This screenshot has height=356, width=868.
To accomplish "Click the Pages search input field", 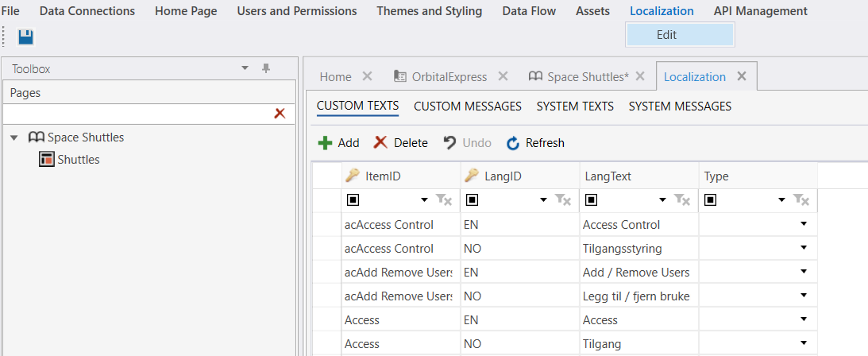I will tap(135, 114).
